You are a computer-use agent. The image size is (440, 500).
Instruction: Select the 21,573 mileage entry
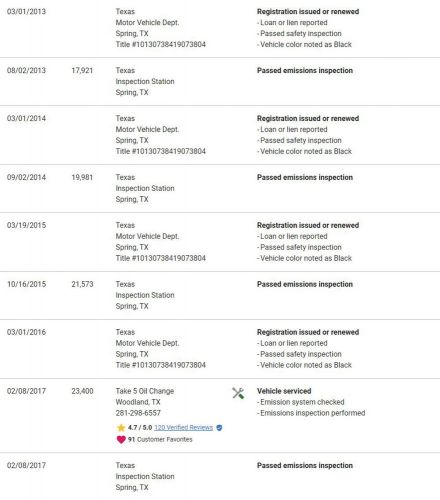(82, 284)
